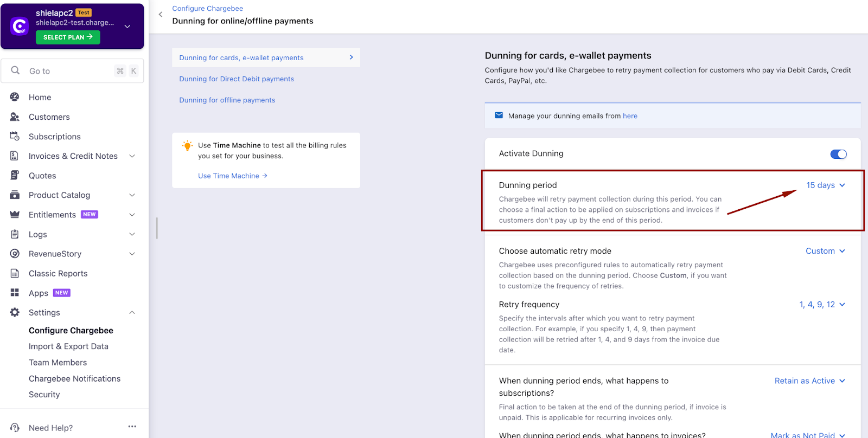This screenshot has width=868, height=438.
Task: Click the Customers icon in sidebar
Action: click(x=15, y=117)
